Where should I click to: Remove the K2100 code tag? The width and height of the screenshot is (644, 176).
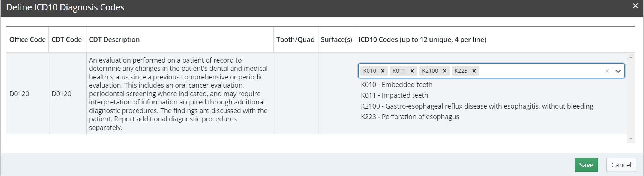(444, 71)
